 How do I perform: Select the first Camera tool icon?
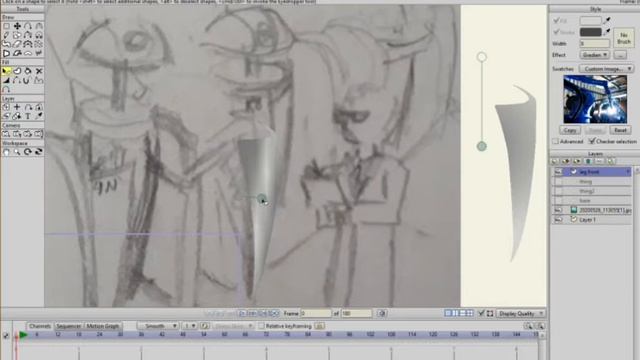(x=6, y=134)
